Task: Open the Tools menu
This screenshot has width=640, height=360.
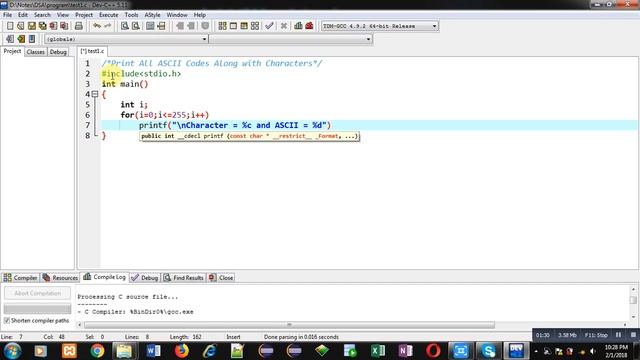Action: click(131, 15)
